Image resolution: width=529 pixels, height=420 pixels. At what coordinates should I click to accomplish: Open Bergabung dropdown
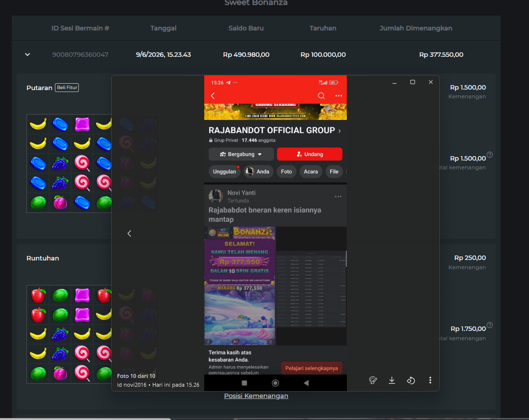tap(241, 154)
